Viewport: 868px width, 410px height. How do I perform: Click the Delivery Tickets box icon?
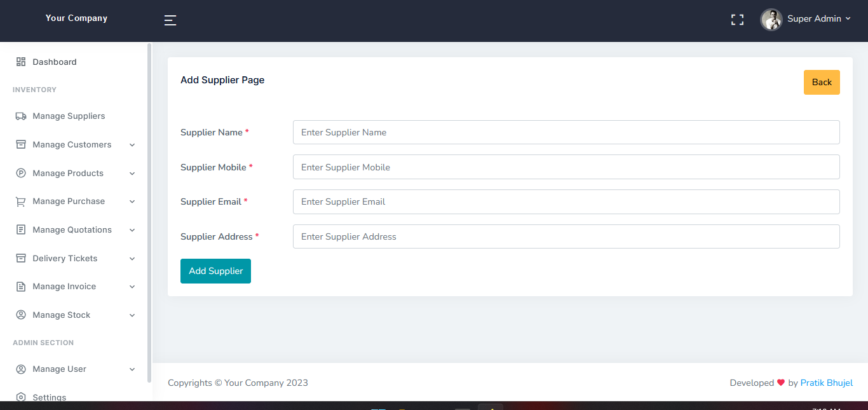(x=21, y=258)
